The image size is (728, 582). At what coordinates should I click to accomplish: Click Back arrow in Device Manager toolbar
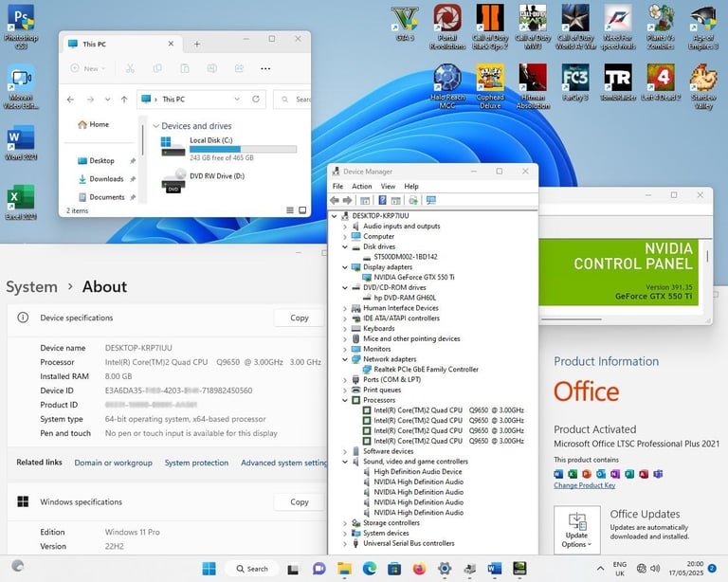[x=335, y=200]
